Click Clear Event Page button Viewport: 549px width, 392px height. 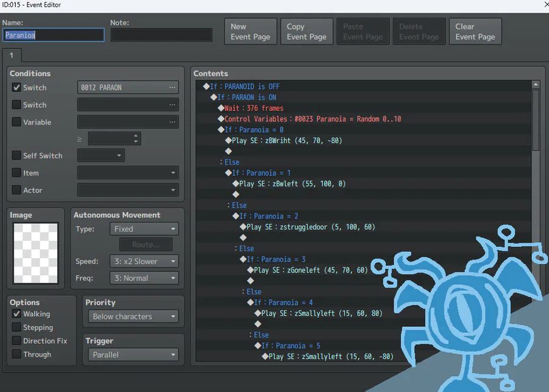475,32
